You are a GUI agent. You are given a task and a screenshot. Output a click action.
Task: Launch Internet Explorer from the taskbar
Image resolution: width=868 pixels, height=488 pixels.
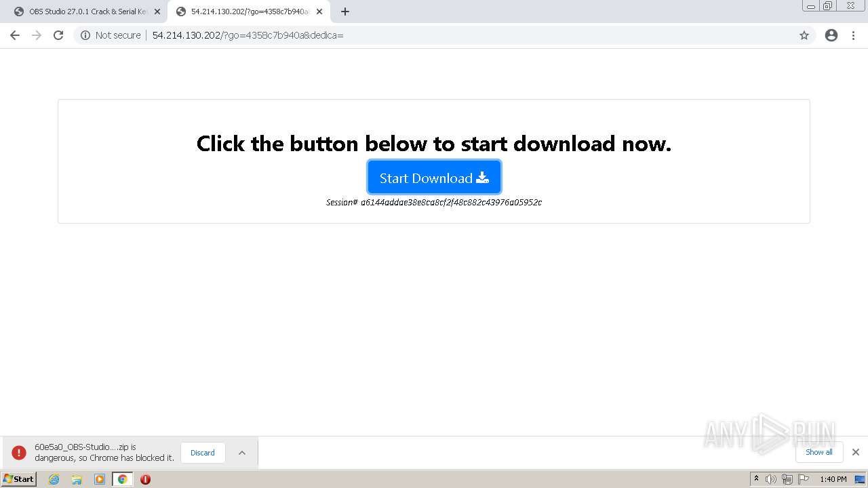click(x=54, y=479)
